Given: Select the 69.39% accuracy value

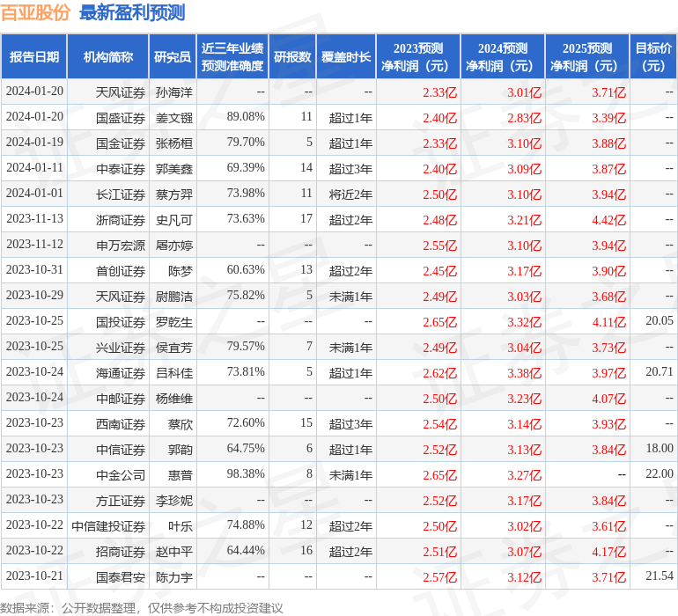Looking at the screenshot, I should click(x=246, y=168).
